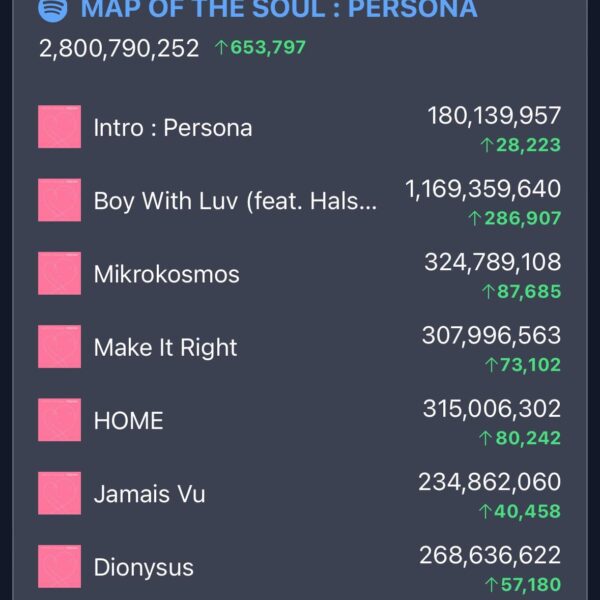Open the MAP OF THE SOUL : PERSONA album title
The height and width of the screenshot is (600, 600).
[278, 11]
